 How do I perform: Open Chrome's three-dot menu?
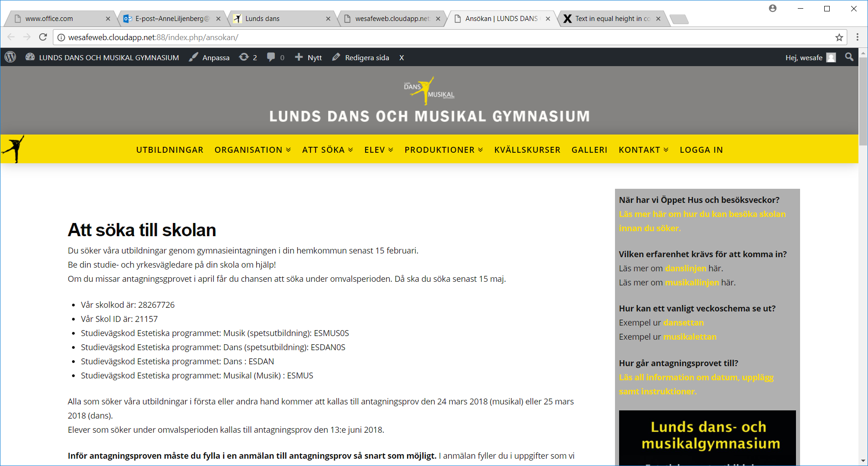coord(858,37)
